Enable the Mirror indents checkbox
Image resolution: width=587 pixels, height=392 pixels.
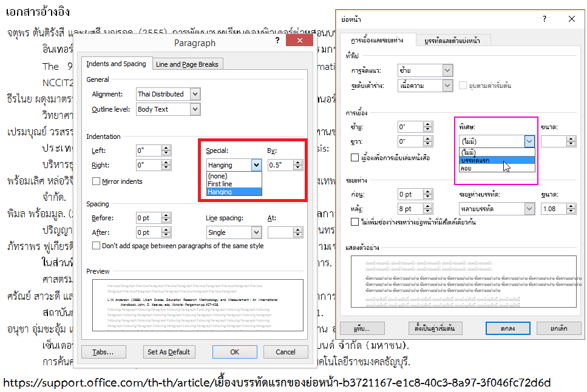tap(96, 181)
